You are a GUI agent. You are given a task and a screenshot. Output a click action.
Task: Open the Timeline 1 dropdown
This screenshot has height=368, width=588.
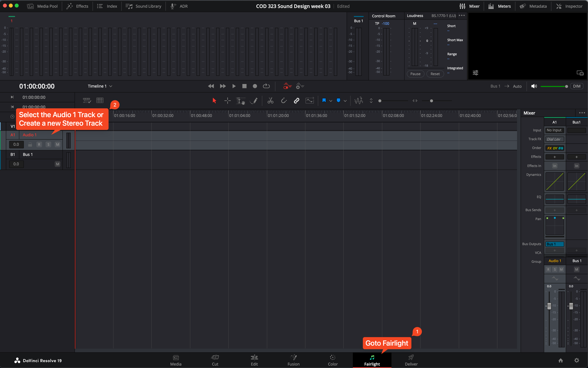pyautogui.click(x=100, y=86)
